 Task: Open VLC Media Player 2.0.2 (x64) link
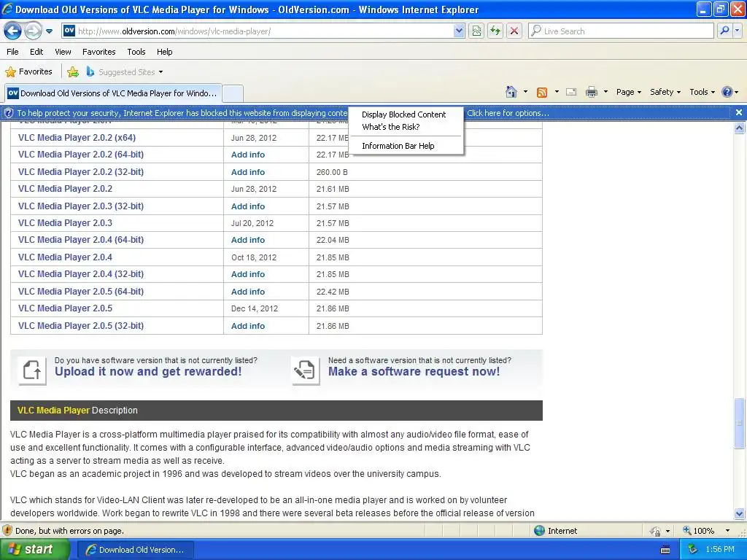pyautogui.click(x=77, y=138)
